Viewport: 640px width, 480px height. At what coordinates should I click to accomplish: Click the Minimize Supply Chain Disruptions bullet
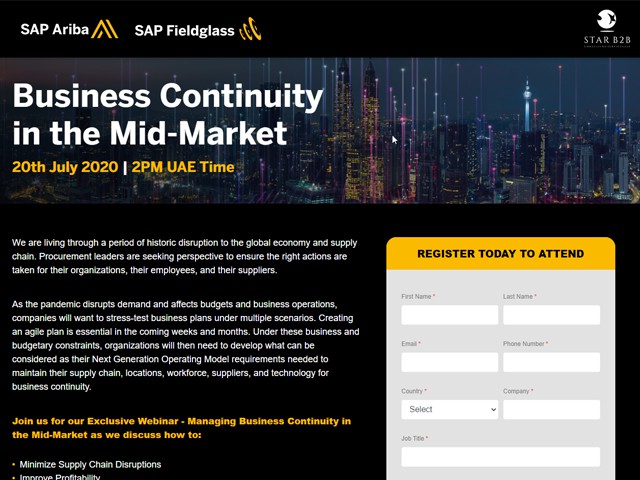[x=90, y=464]
